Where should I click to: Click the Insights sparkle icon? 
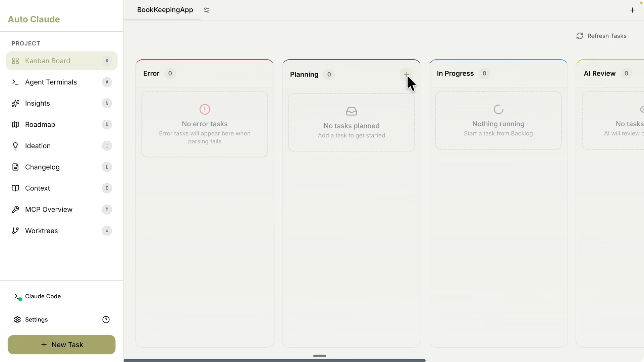(15, 103)
